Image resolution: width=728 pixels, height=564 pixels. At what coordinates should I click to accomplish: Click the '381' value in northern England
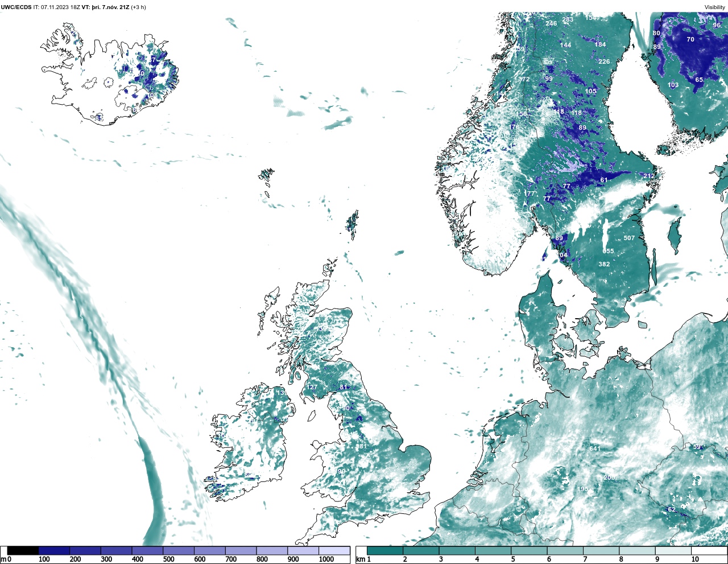tap(362, 446)
